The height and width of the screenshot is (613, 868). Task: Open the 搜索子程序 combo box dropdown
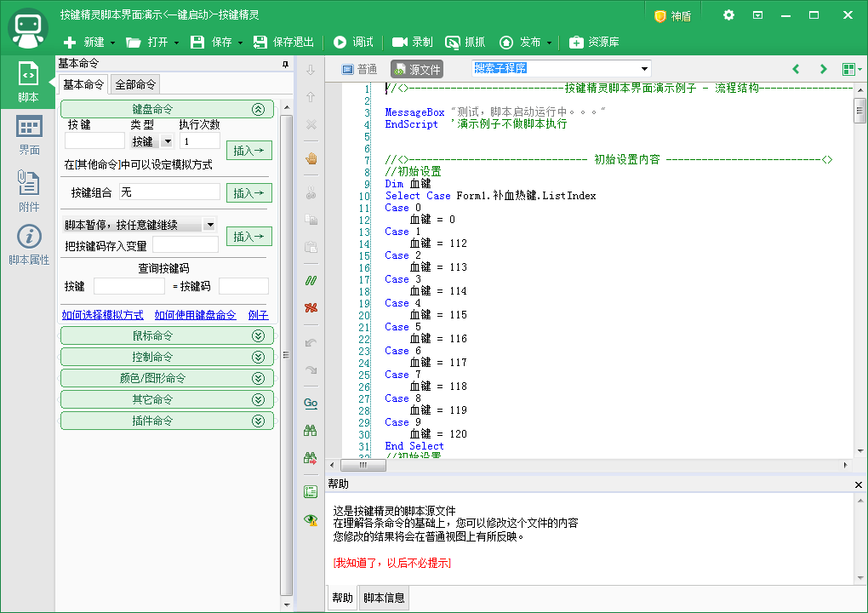(x=644, y=69)
